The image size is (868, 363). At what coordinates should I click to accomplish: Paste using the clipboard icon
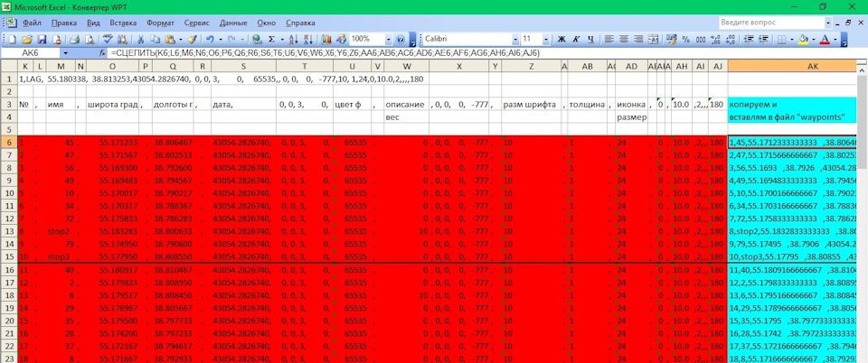pyautogui.click(x=170, y=40)
